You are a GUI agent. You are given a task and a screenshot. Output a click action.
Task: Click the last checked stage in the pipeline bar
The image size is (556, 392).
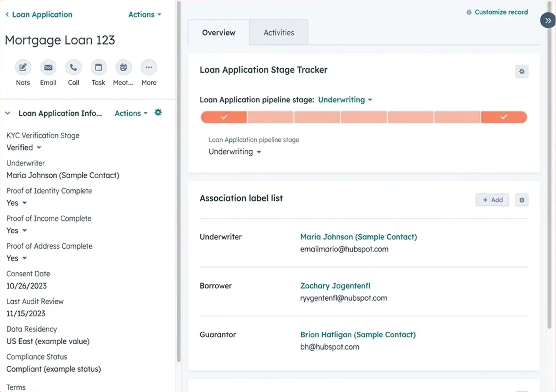pyautogui.click(x=504, y=117)
